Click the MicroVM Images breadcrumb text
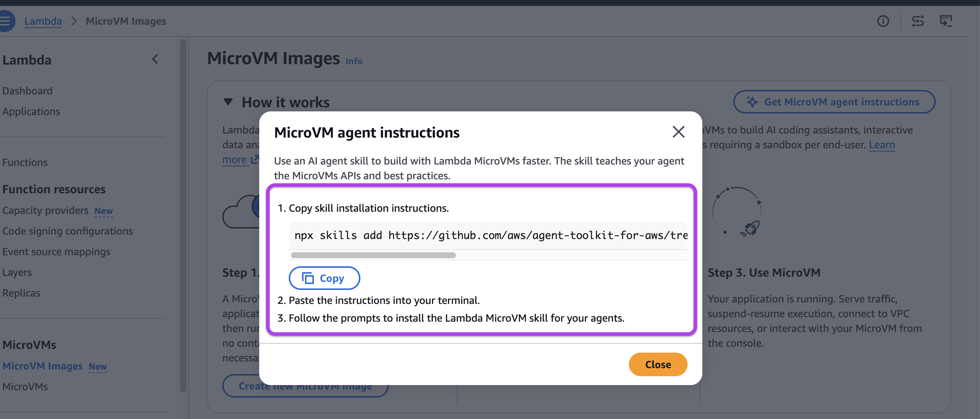 126,21
